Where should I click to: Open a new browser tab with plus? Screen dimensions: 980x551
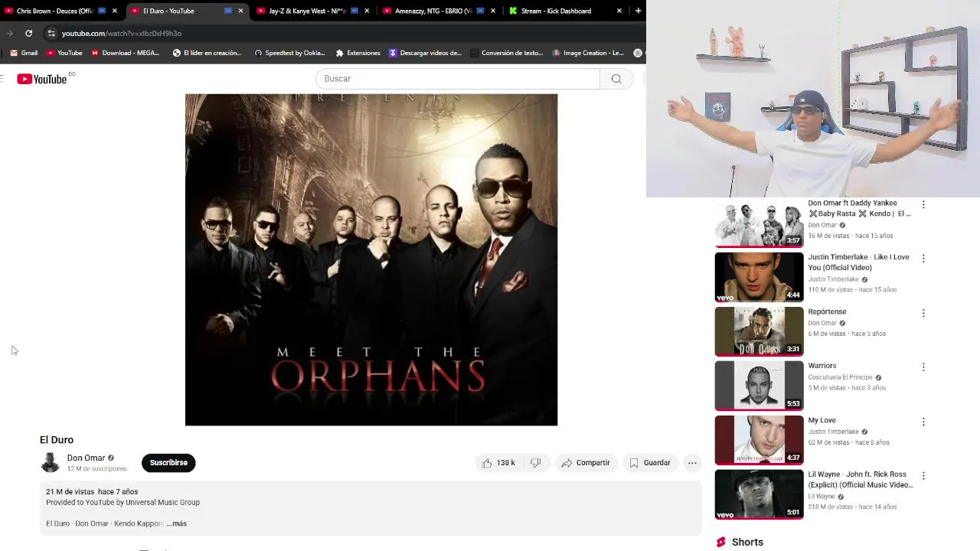click(x=638, y=11)
